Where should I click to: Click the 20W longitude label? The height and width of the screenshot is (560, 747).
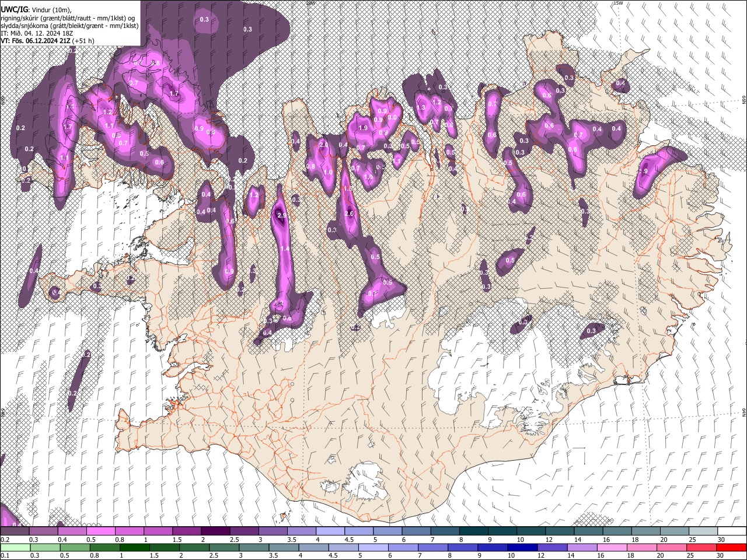click(310, 3)
